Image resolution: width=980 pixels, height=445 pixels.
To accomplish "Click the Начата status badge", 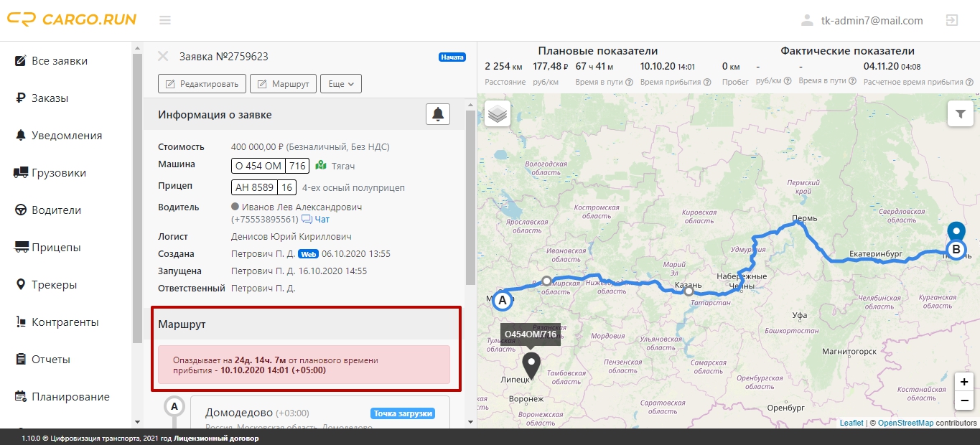I will coord(452,57).
